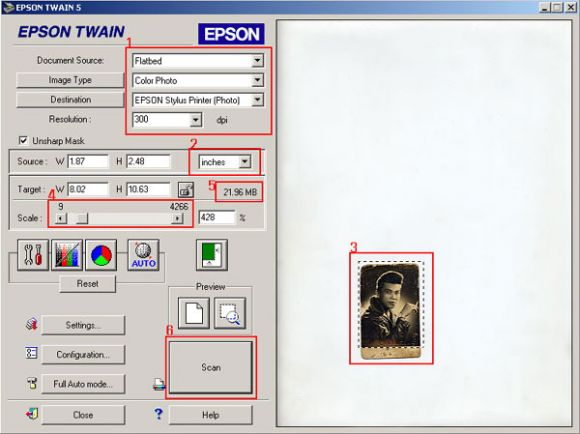This screenshot has width=580, height=434.
Task: Click the AUTO exposure icon
Action: [x=144, y=255]
